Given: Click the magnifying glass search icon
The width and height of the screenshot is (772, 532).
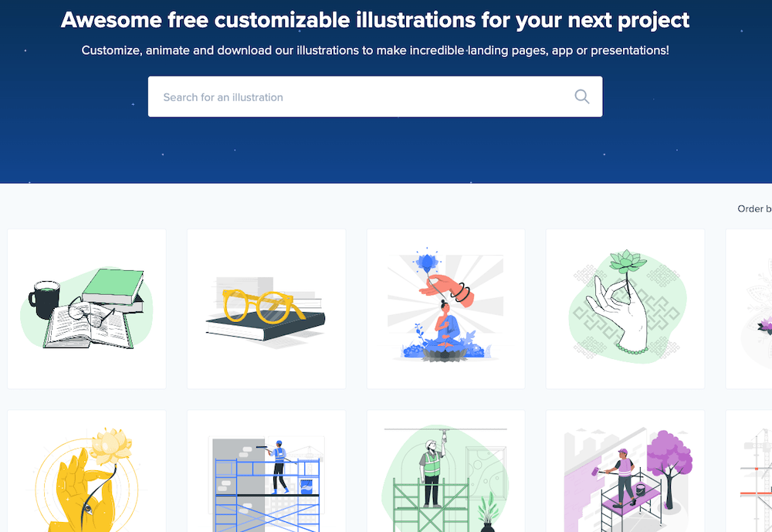Looking at the screenshot, I should 581,97.
